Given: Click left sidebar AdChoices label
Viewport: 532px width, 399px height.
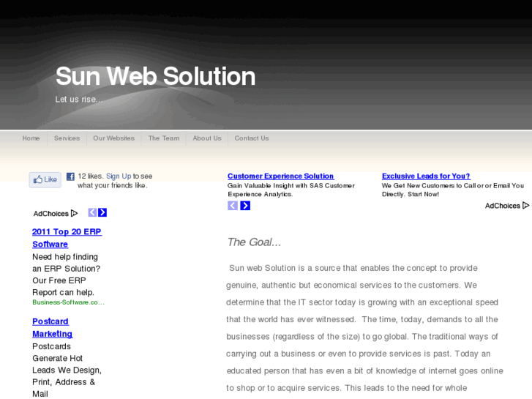Looking at the screenshot, I should (51, 214).
